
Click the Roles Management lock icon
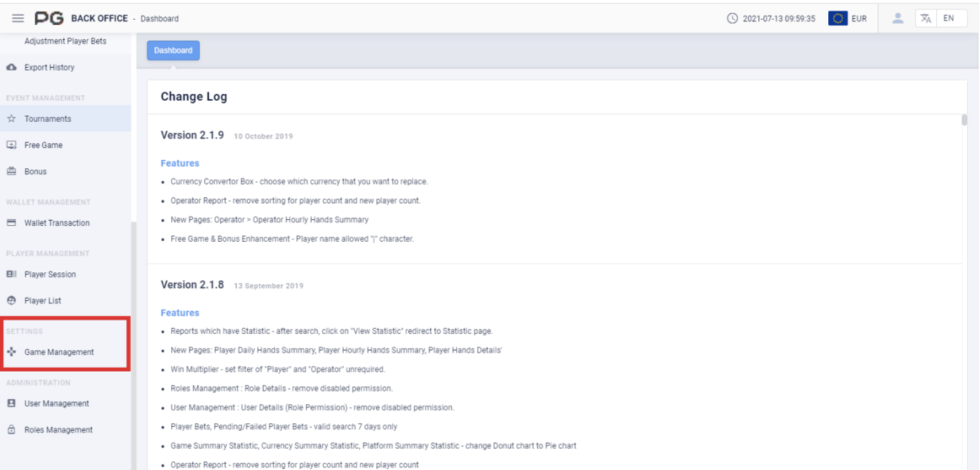(11, 430)
